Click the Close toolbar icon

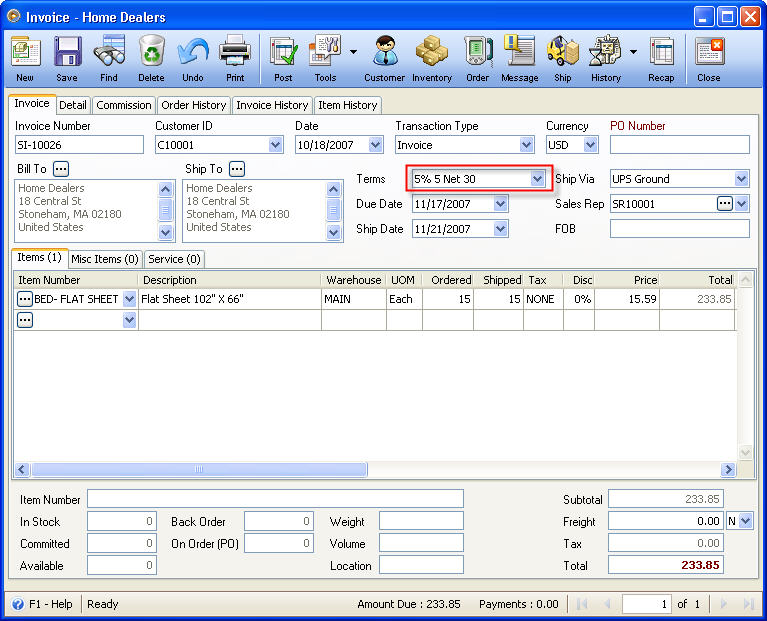pyautogui.click(x=709, y=59)
